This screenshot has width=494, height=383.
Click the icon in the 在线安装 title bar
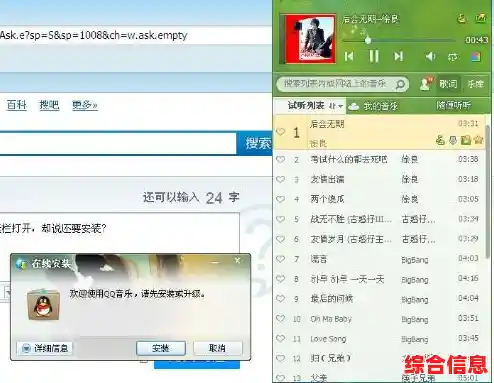coord(21,264)
